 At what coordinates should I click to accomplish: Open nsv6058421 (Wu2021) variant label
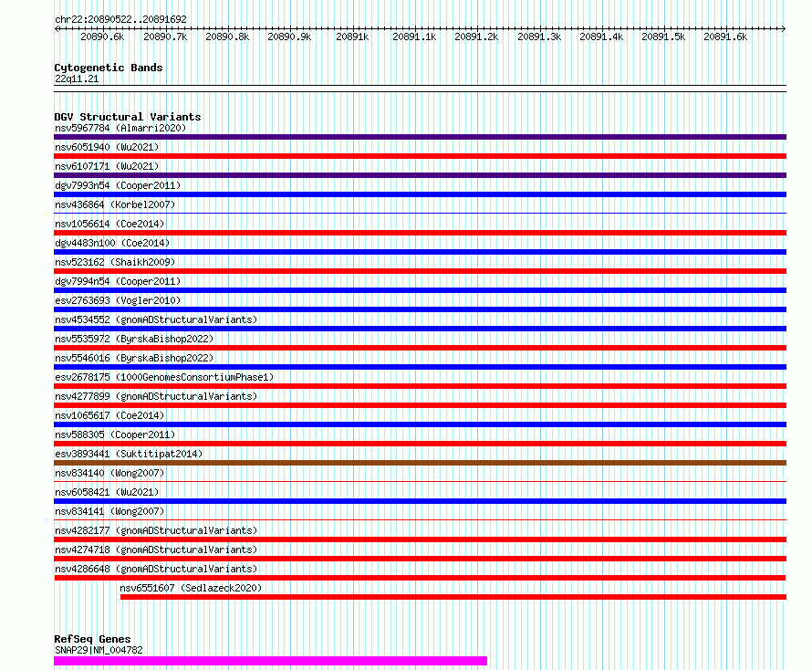click(107, 492)
